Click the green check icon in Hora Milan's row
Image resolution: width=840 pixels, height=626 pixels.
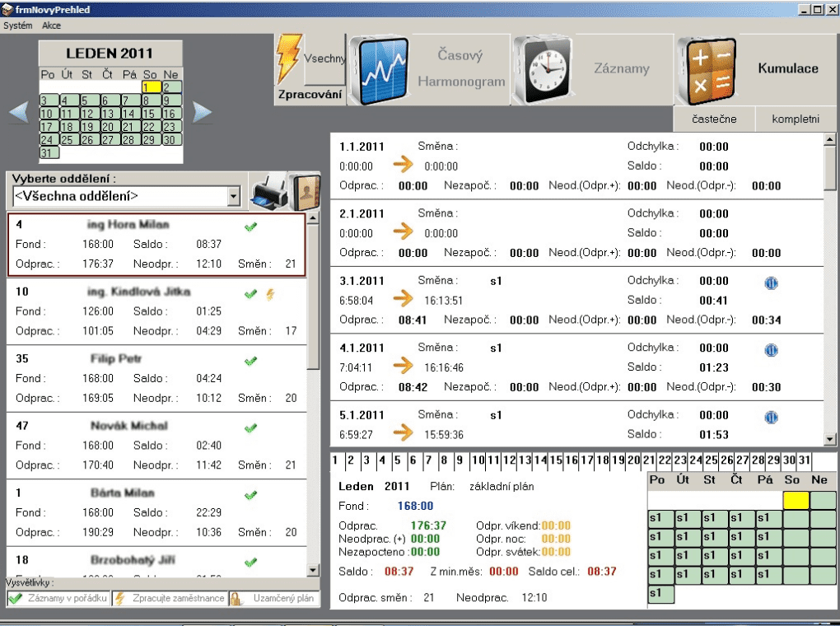pos(250,227)
